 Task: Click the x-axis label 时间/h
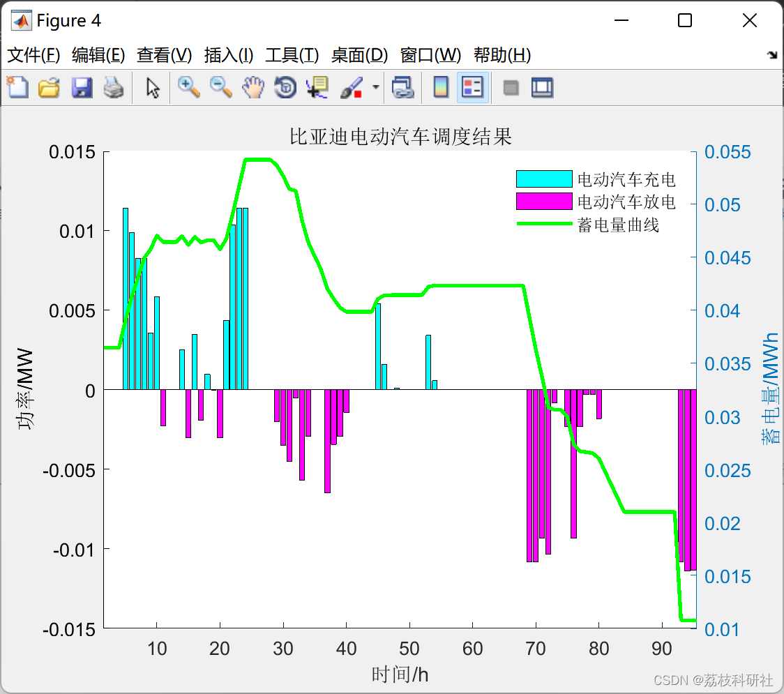pos(400,674)
